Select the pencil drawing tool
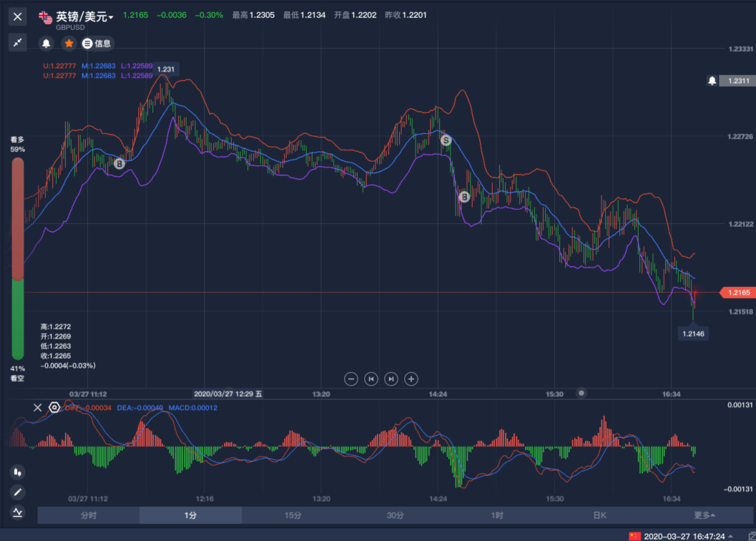The image size is (756, 541). pos(18,492)
